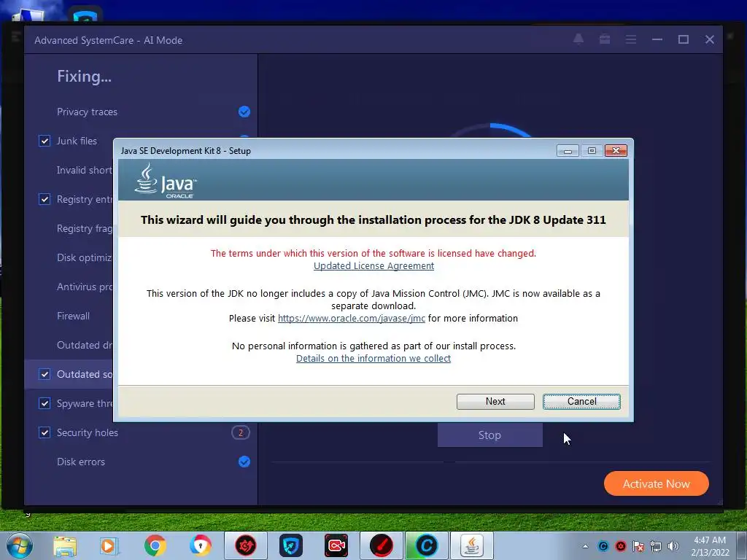Screen dimensions: 747x560
Task: Open Advanced SystemCare notification bell
Action: click(578, 39)
